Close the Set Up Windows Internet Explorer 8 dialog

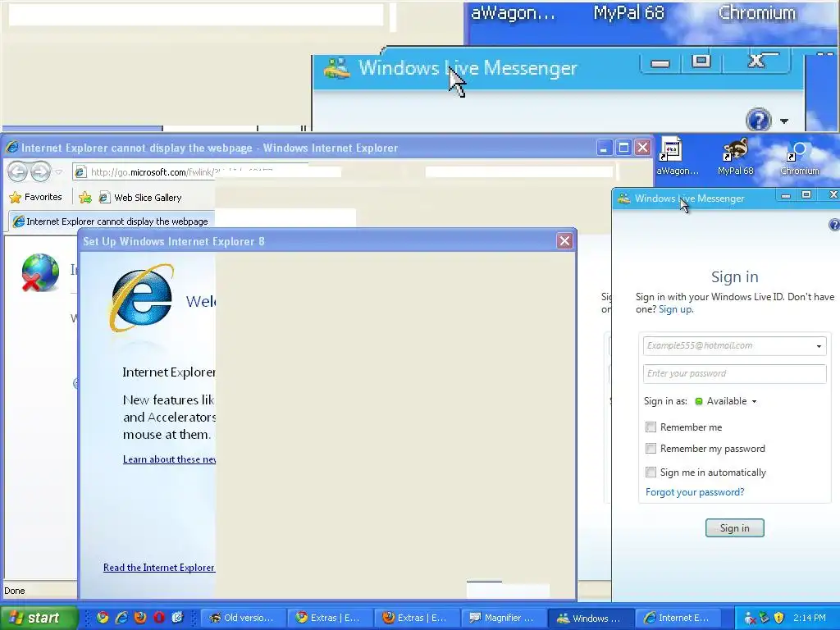coord(564,241)
